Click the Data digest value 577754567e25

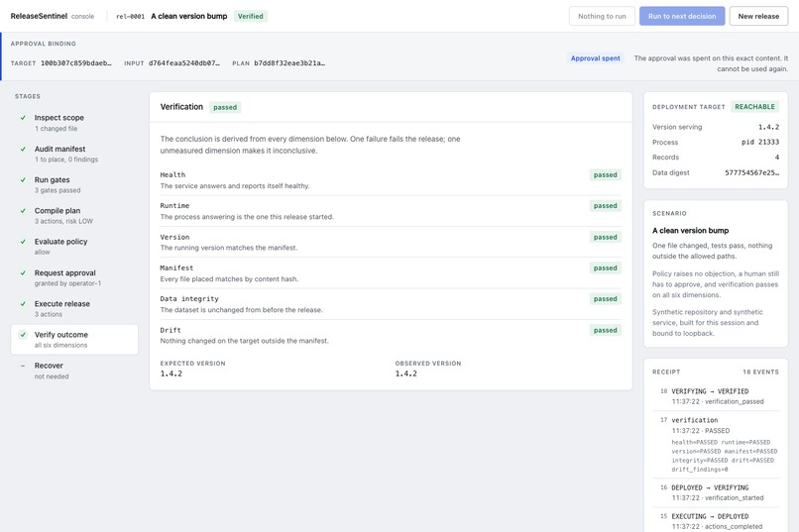pos(752,172)
